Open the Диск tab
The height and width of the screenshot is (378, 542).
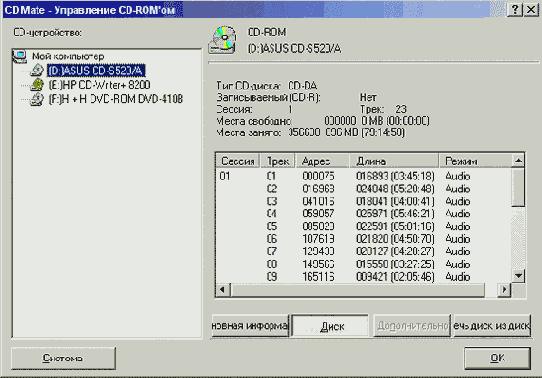[x=331, y=325]
